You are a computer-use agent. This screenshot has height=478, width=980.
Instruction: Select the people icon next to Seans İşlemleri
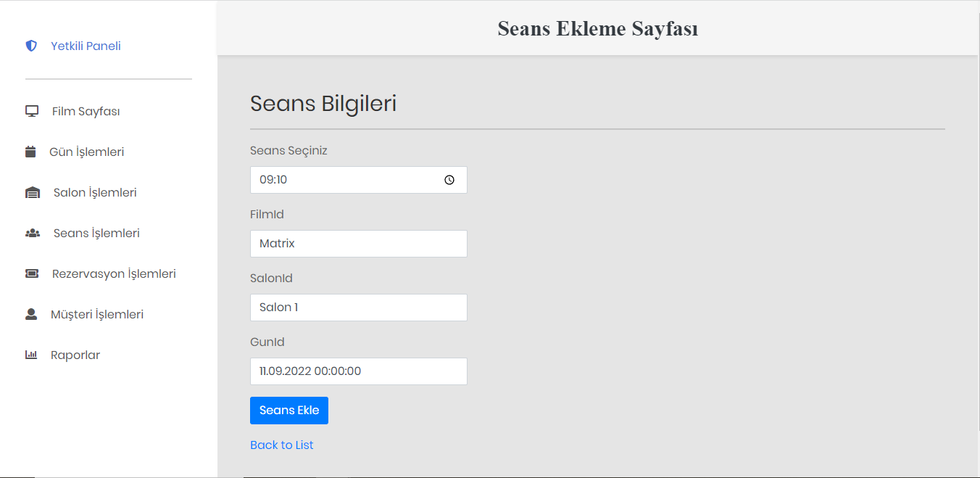(x=32, y=232)
